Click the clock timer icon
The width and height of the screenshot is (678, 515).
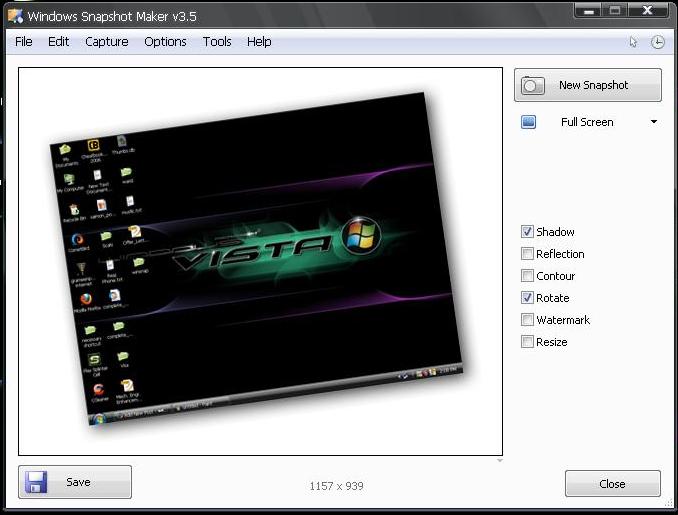[658, 42]
